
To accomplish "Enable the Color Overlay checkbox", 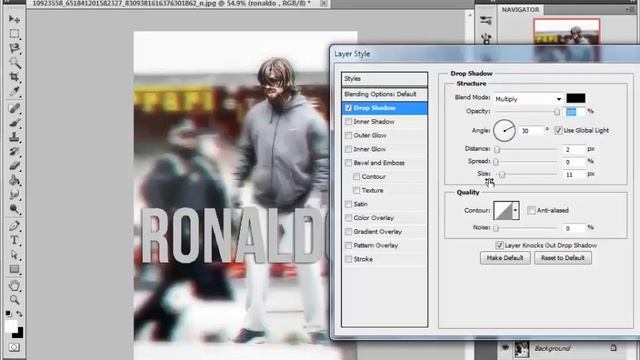I will click(348, 218).
